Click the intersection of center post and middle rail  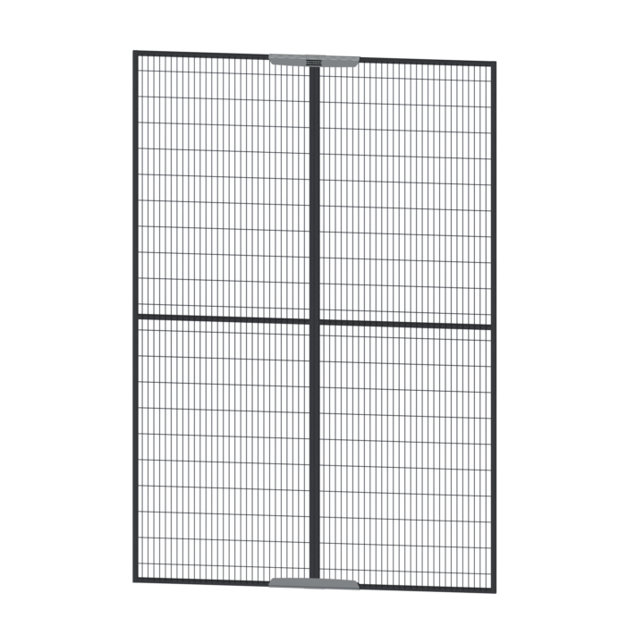[315, 319]
